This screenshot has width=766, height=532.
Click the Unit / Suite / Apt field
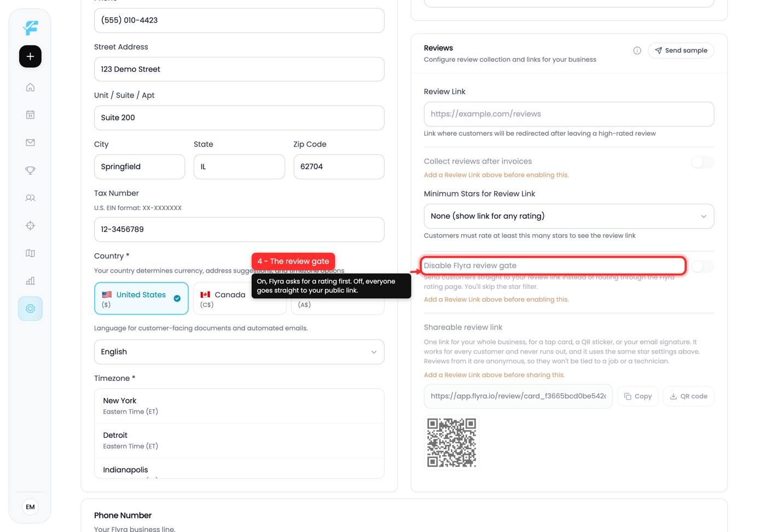point(239,118)
